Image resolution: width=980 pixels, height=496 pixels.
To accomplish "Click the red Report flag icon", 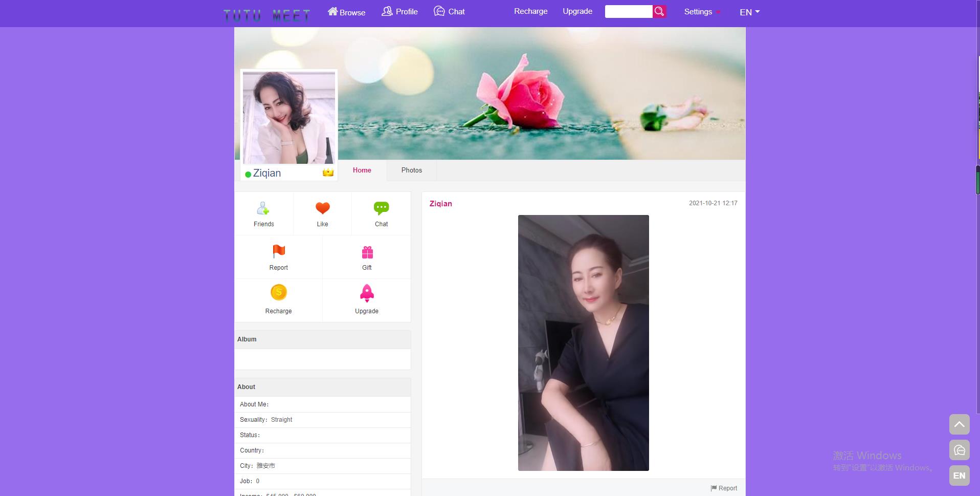I will [278, 251].
